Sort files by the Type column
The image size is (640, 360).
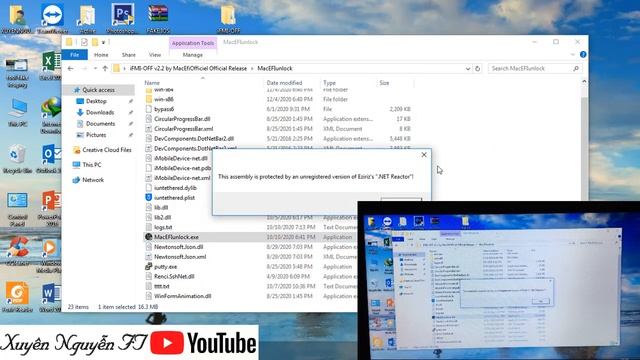[329, 83]
